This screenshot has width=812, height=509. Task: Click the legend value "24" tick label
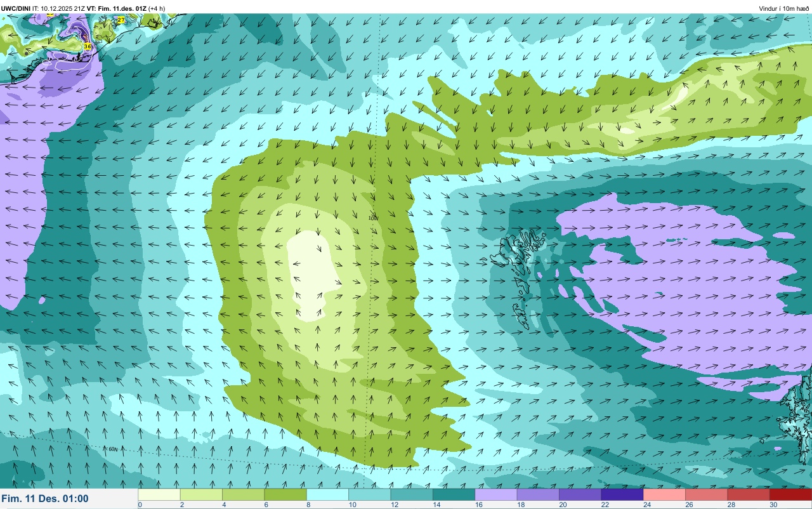(647, 505)
